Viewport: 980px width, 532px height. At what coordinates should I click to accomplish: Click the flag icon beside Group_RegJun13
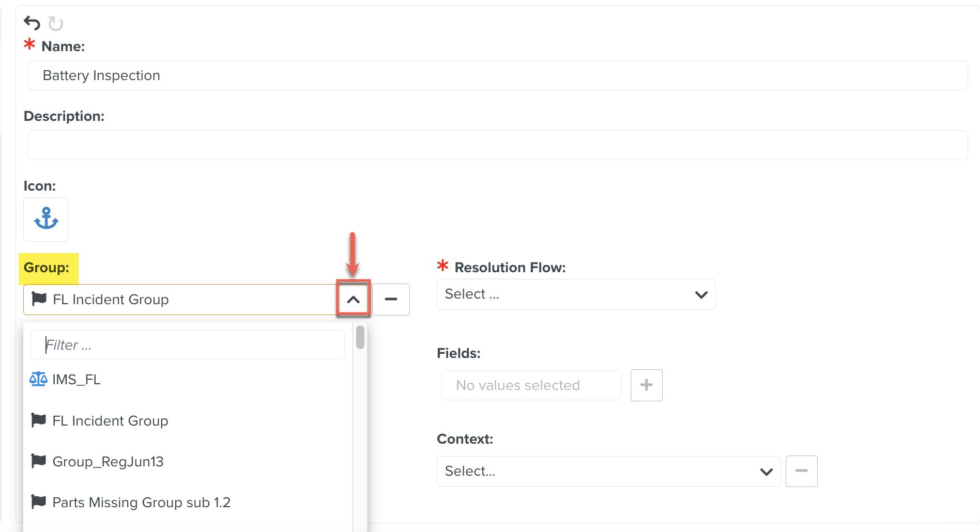click(39, 461)
